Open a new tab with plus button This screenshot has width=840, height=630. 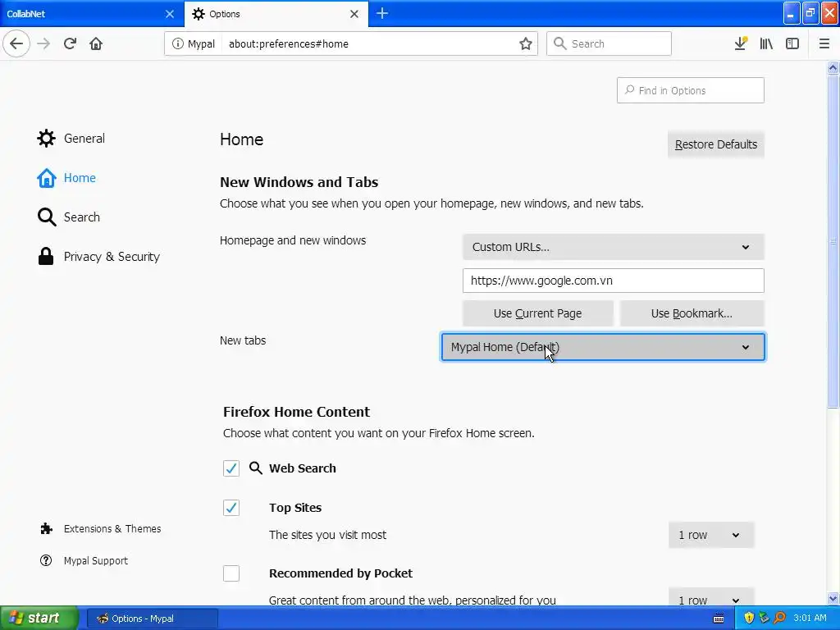(x=382, y=13)
